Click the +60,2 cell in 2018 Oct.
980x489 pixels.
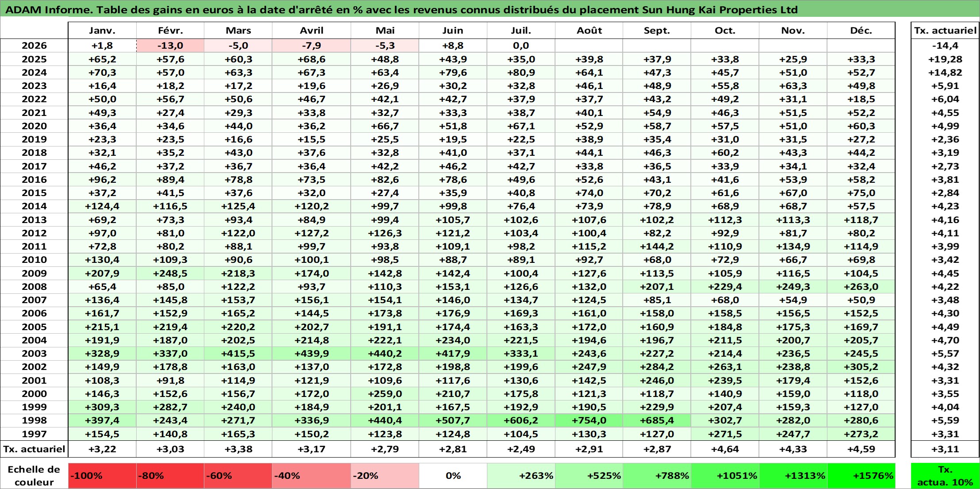pos(725,153)
